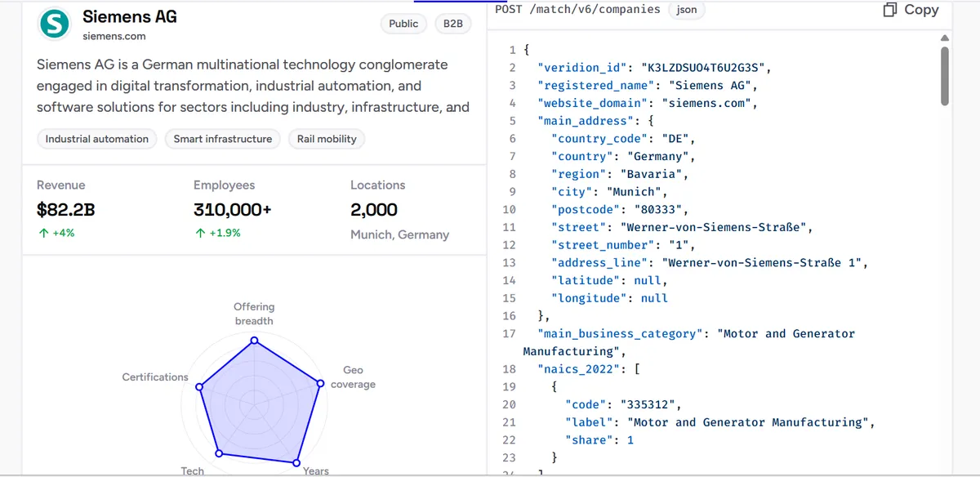Select the Rail mobility tag

pos(327,139)
